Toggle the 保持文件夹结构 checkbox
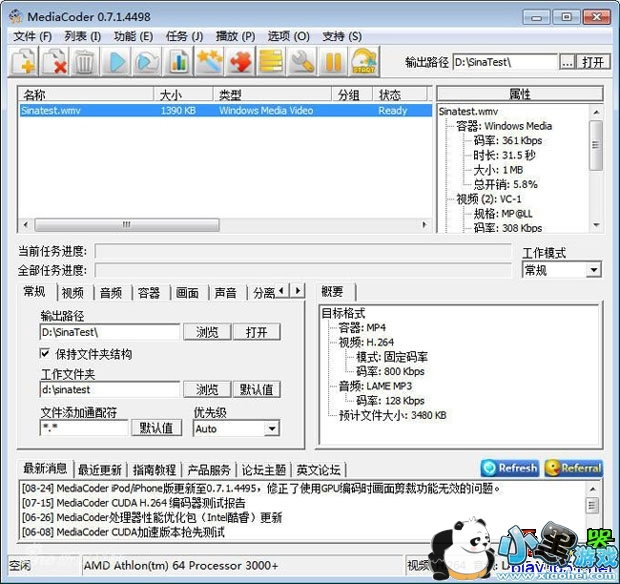 click(45, 354)
